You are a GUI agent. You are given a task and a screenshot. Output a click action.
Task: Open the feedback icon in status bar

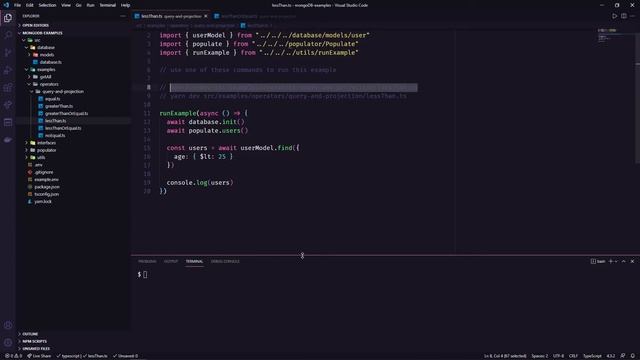(x=623, y=356)
